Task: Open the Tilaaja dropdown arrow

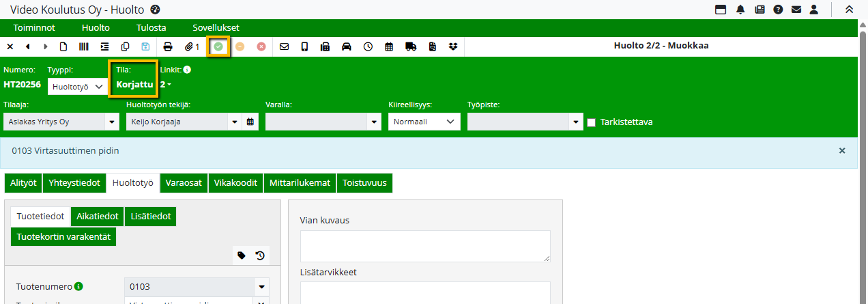Action: pyautogui.click(x=112, y=122)
